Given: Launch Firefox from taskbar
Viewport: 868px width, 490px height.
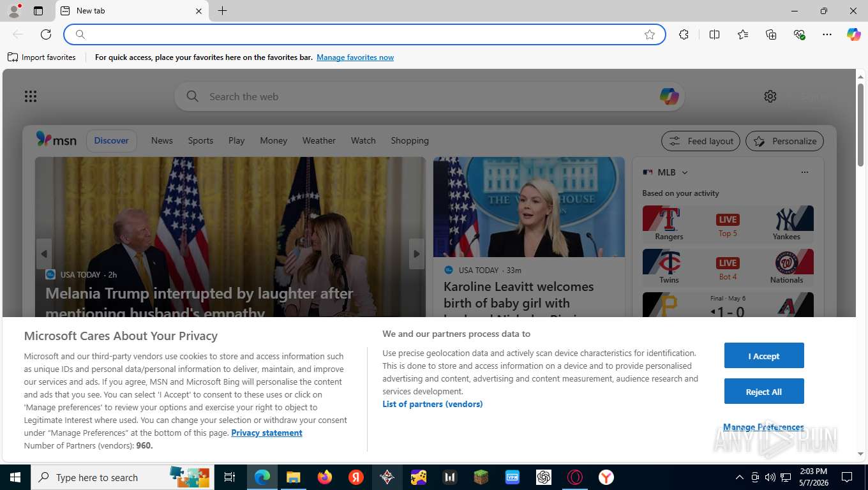Looking at the screenshot, I should pyautogui.click(x=325, y=477).
